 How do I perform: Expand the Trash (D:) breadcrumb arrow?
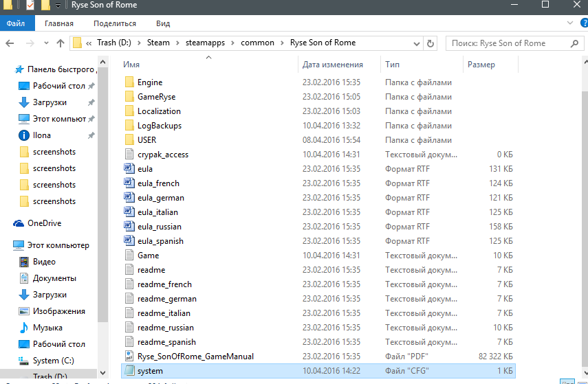pyautogui.click(x=139, y=43)
